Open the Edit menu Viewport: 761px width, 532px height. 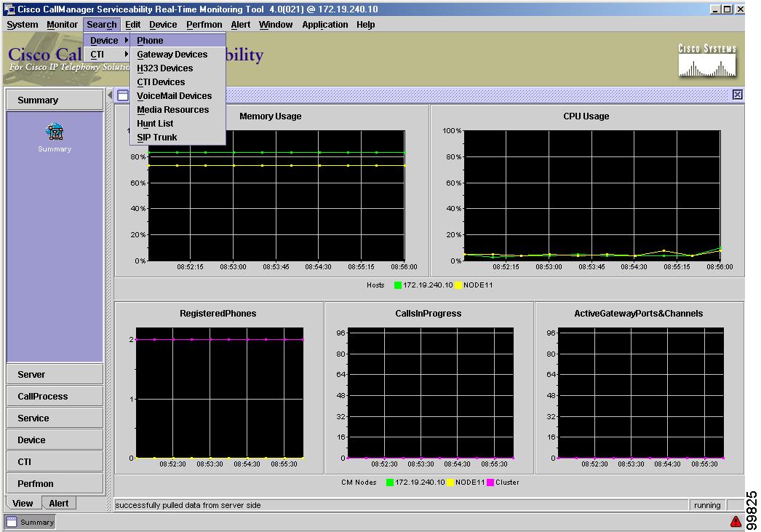[132, 25]
